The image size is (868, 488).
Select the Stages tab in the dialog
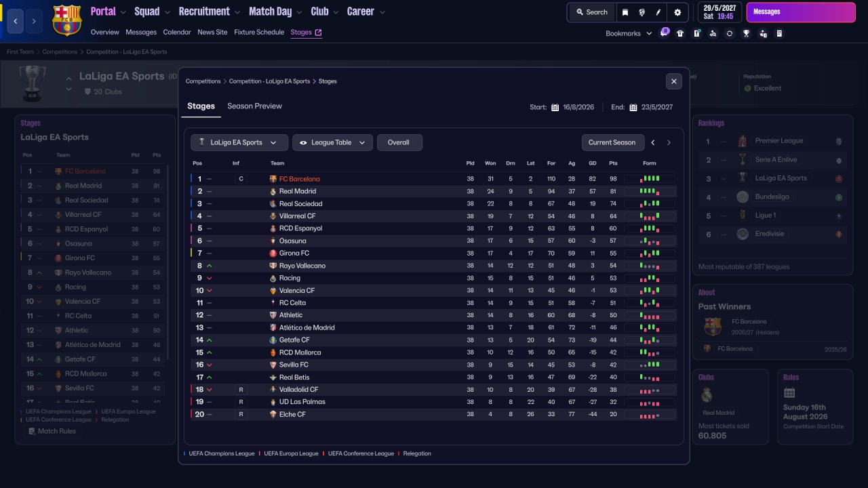click(x=201, y=106)
